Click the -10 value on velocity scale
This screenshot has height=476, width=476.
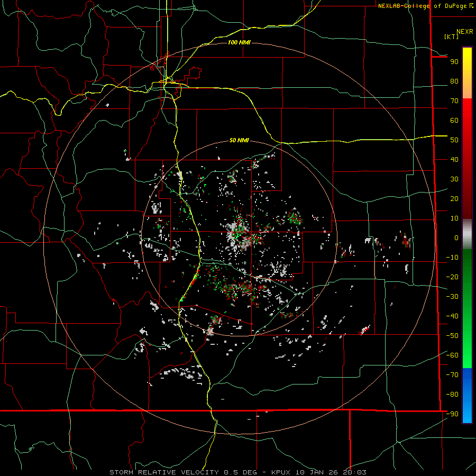click(452, 258)
